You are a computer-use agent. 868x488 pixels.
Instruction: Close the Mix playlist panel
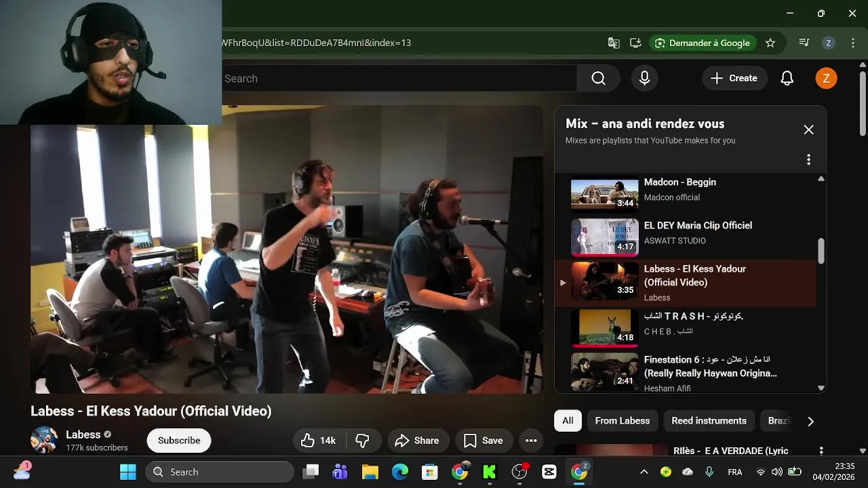click(x=808, y=129)
